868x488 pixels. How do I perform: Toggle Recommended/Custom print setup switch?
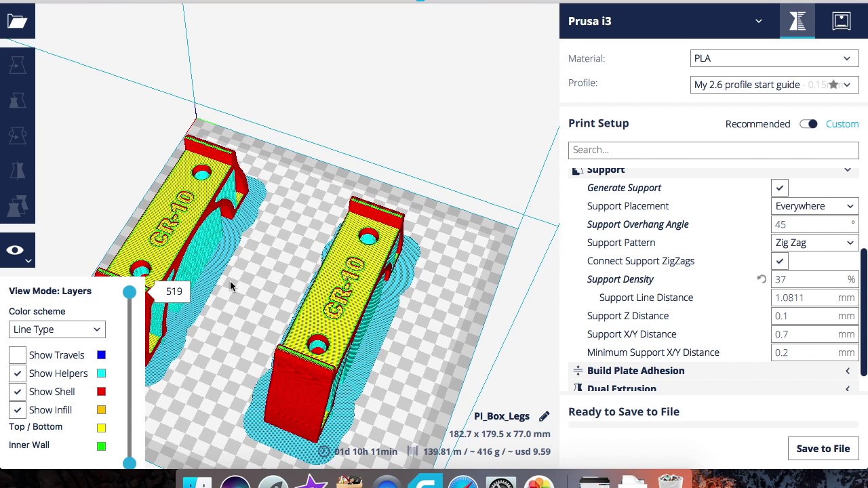coord(808,124)
